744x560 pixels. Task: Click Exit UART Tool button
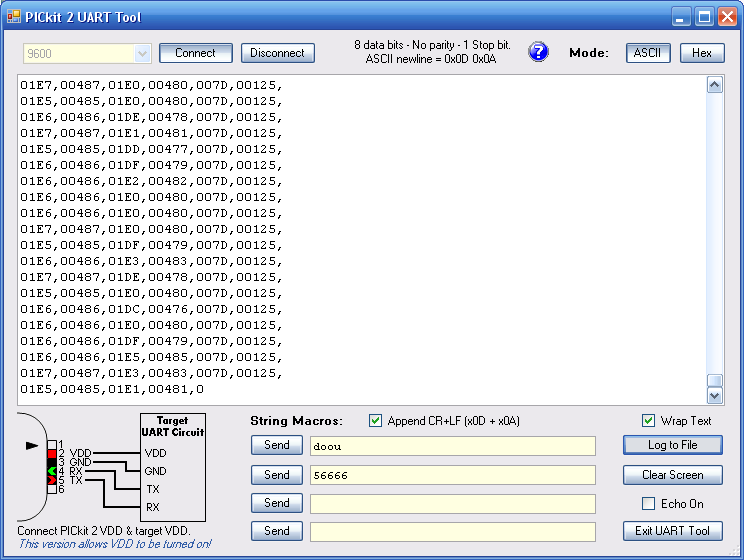pyautogui.click(x=672, y=531)
